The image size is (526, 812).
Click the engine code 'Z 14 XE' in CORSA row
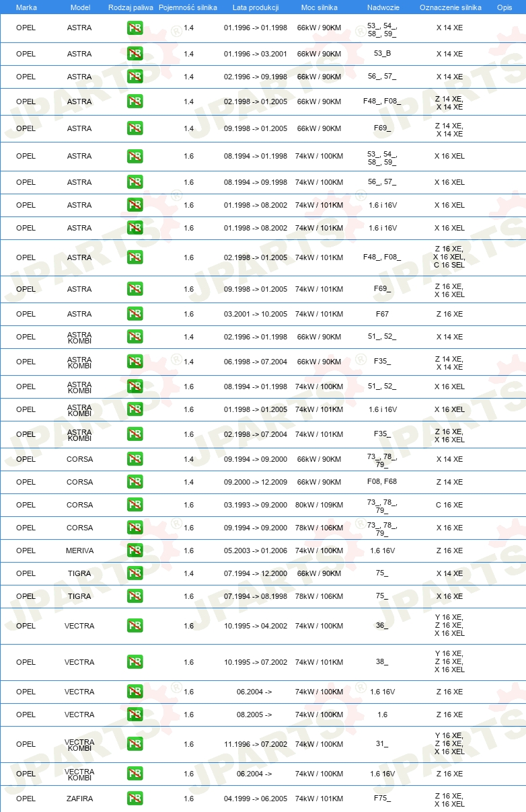449,482
